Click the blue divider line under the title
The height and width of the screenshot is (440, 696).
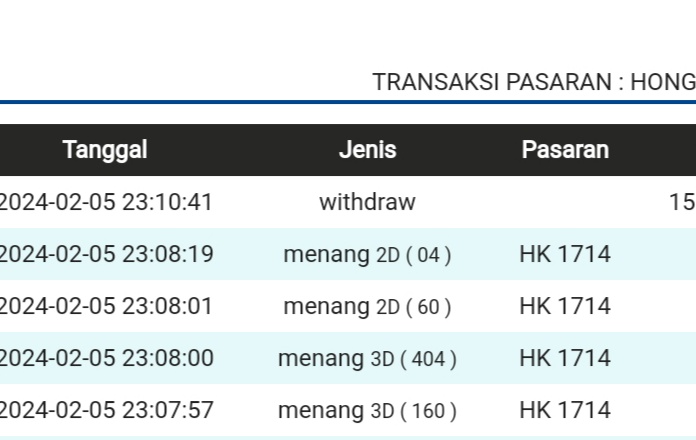(348, 102)
